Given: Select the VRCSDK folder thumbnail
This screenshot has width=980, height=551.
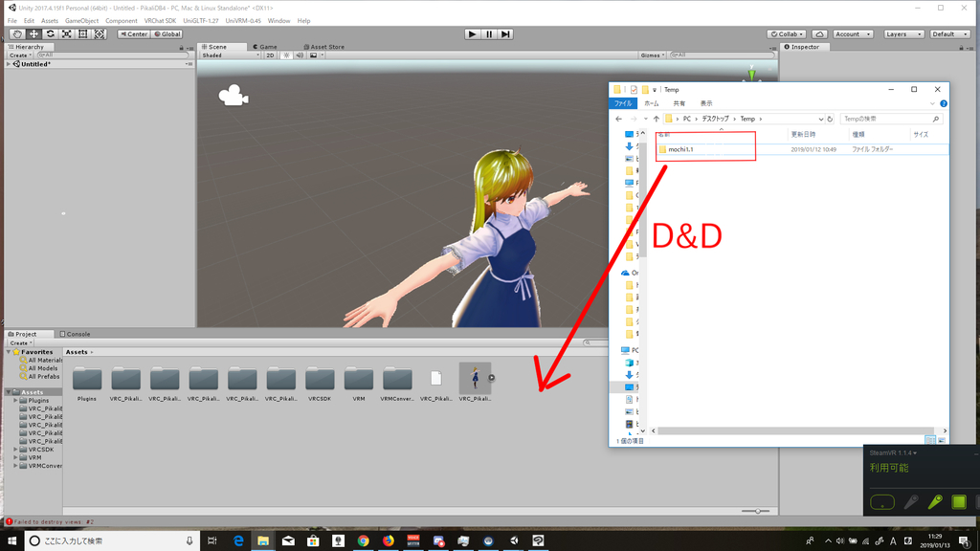Looking at the screenshot, I should click(320, 379).
